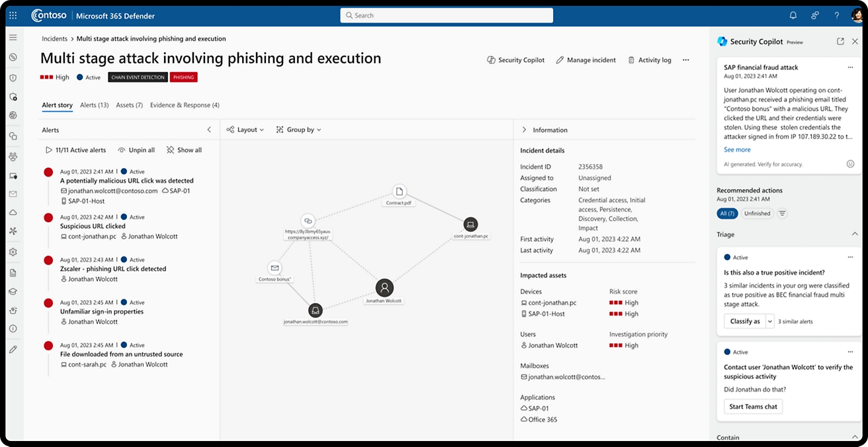The width and height of the screenshot is (868, 447).
Task: Click the PHISHING tag
Action: pyautogui.click(x=183, y=77)
